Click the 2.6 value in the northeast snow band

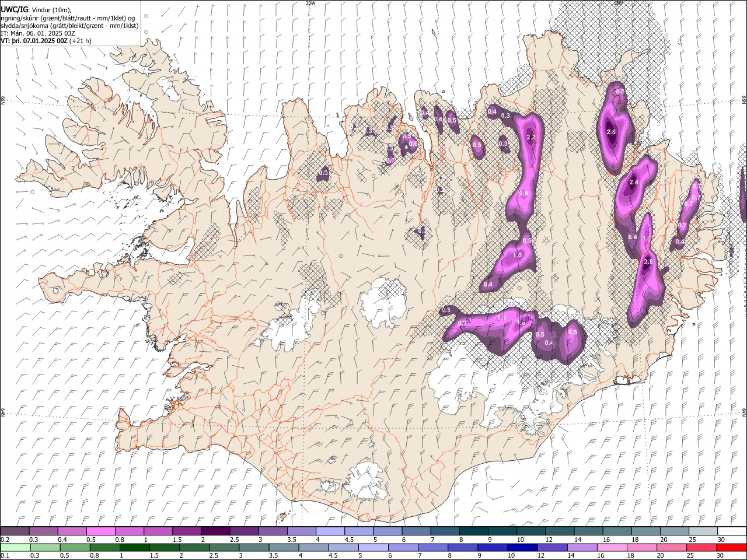(611, 132)
